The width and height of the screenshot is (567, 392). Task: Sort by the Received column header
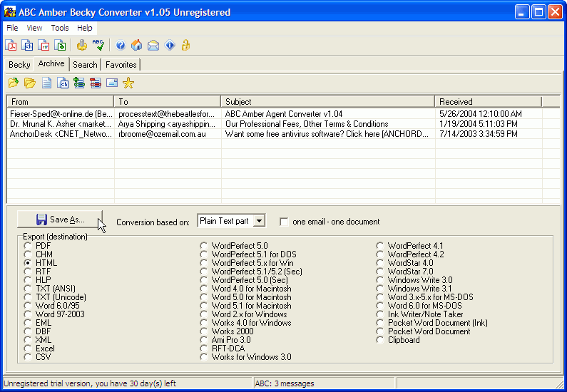tap(488, 101)
